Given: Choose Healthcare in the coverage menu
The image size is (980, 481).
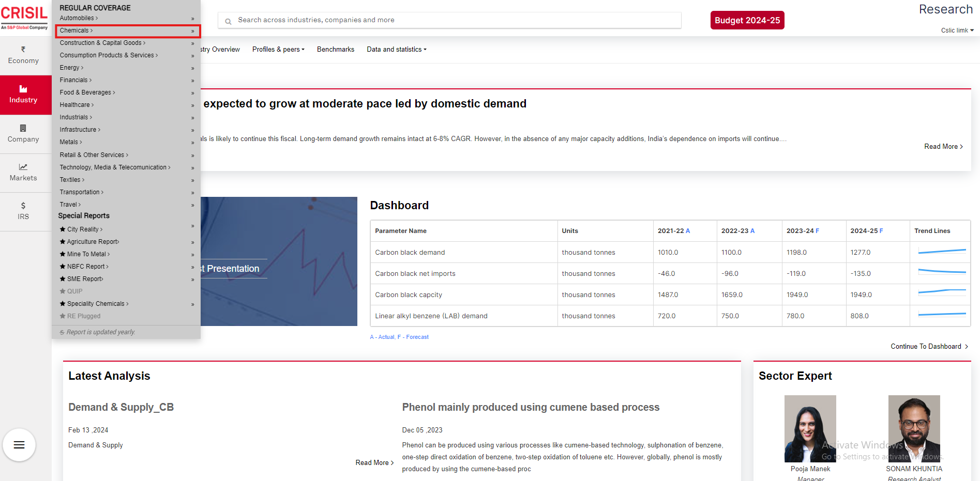Looking at the screenshot, I should (x=77, y=105).
